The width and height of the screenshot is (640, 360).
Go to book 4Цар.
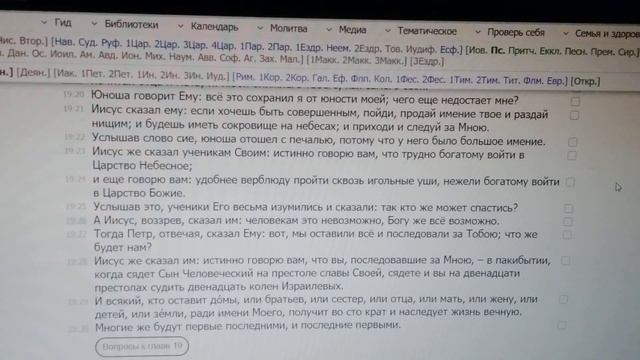point(224,46)
